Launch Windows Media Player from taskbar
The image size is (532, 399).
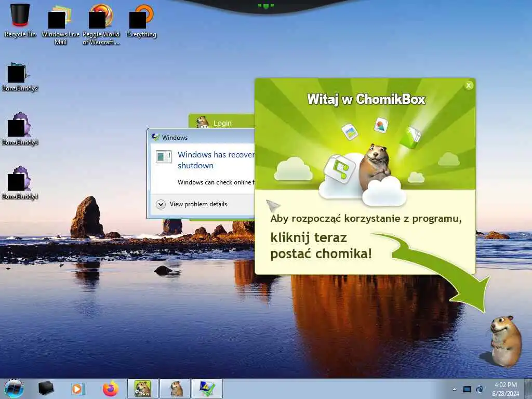77,389
